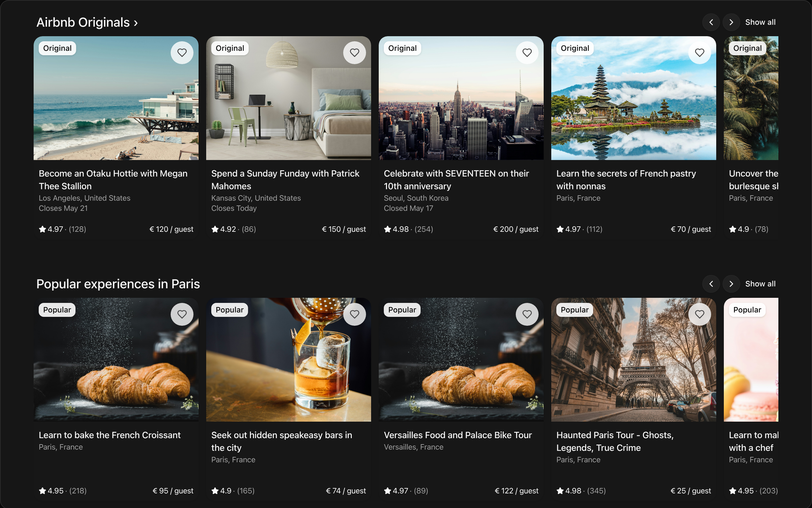Screen dimensions: 812x508
Task: Show all Airbnb Originals
Action: pyautogui.click(x=760, y=22)
